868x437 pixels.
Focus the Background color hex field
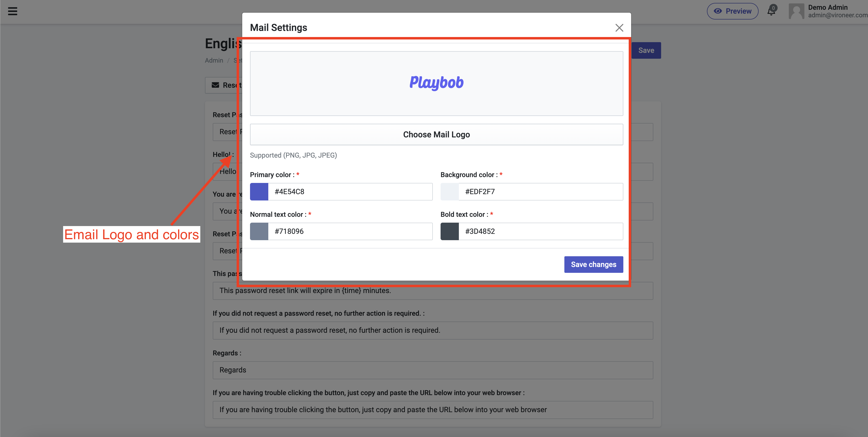click(x=540, y=192)
